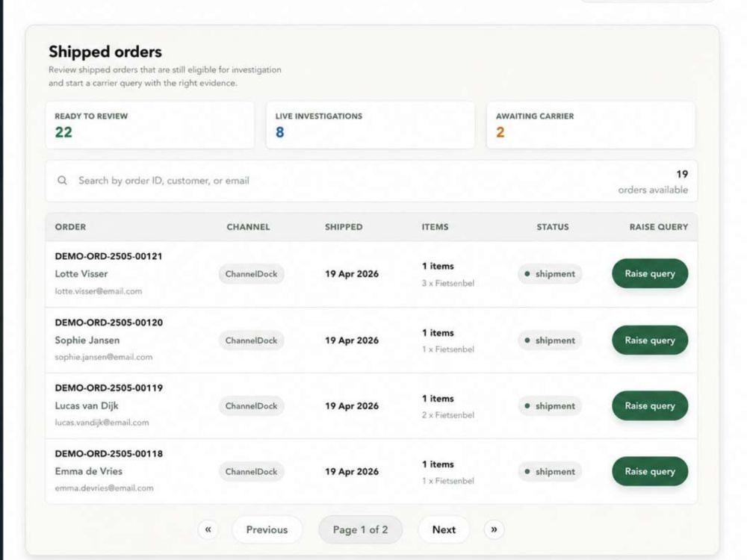This screenshot has width=747, height=560.
Task: Click email lucas.vandijk@email.com
Action: coord(102,423)
